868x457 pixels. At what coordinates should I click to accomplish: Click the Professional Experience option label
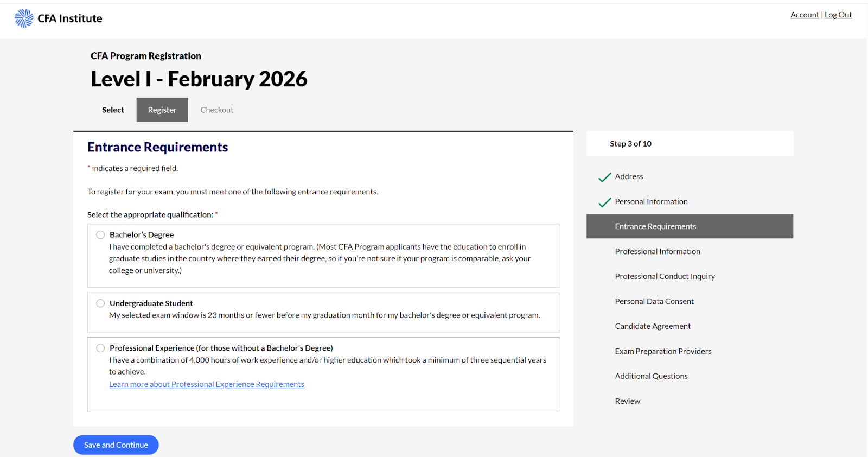tap(221, 348)
